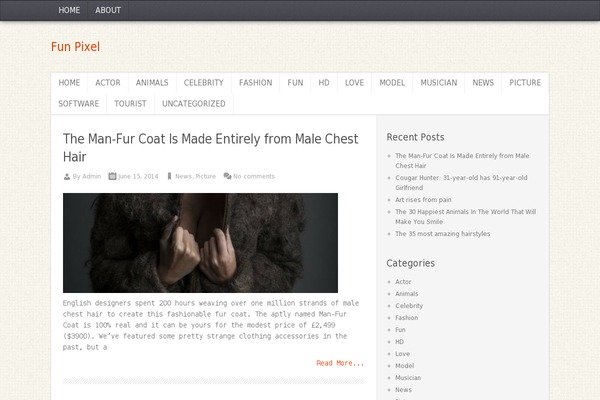Select Musician in sidebar Categories list
Screen dimensions: 600x400
pyautogui.click(x=408, y=378)
